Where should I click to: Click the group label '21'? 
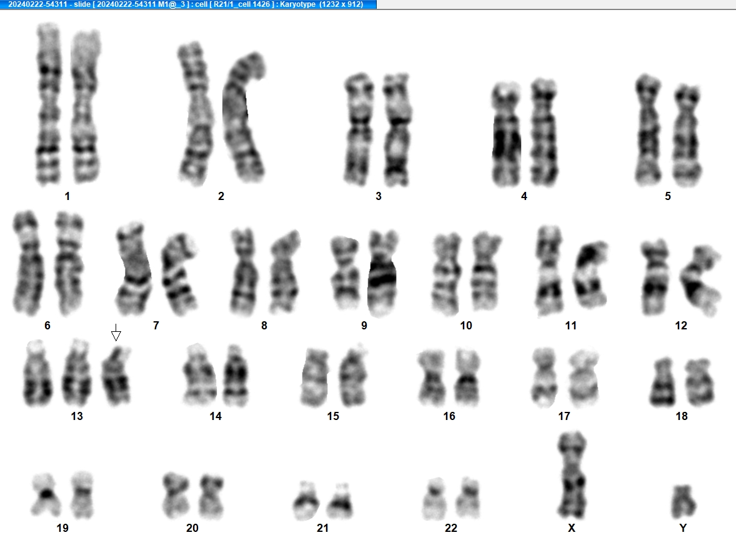pos(322,528)
